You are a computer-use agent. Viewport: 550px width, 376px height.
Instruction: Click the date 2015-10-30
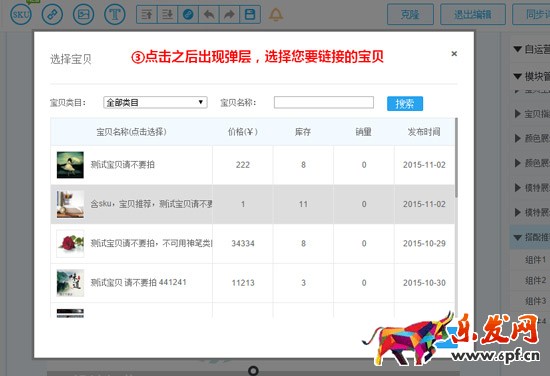[424, 283]
